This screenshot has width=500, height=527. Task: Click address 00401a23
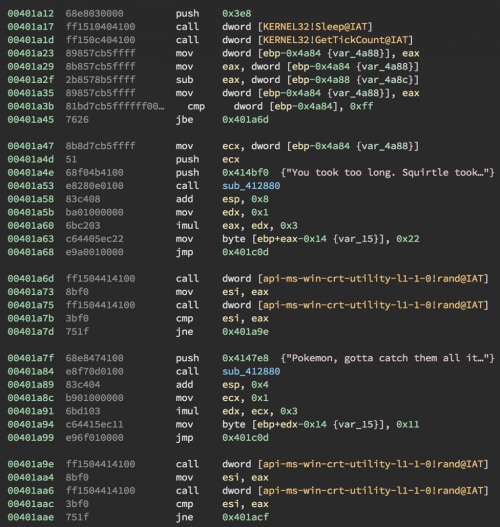coord(31,53)
